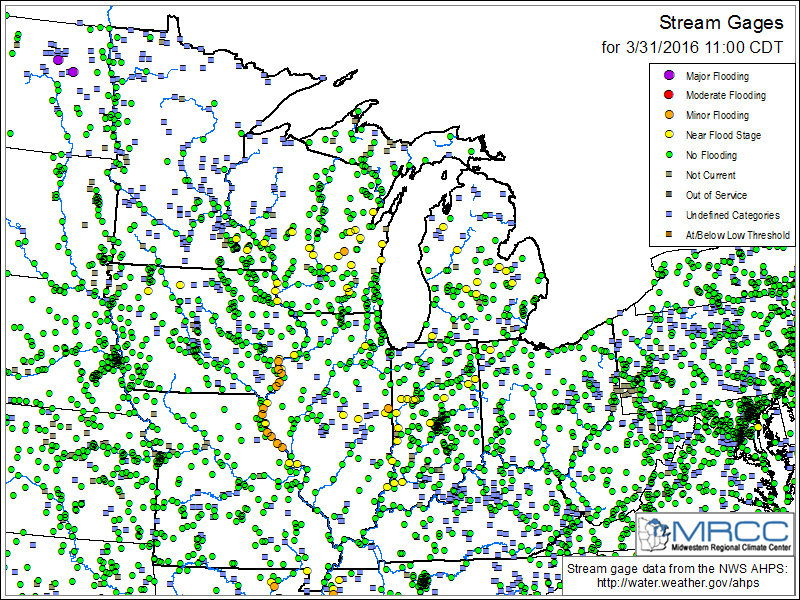Click the Out of Service legend square
Image resolution: width=800 pixels, height=600 pixels.
[669, 194]
